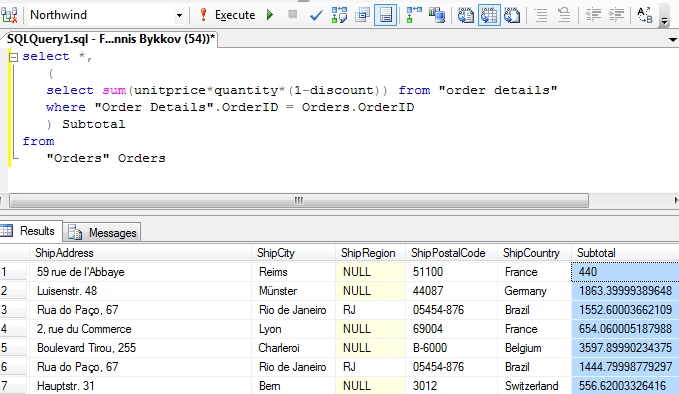This screenshot has height=394, width=679.
Task: Select result row 7 header
Action: (13, 386)
